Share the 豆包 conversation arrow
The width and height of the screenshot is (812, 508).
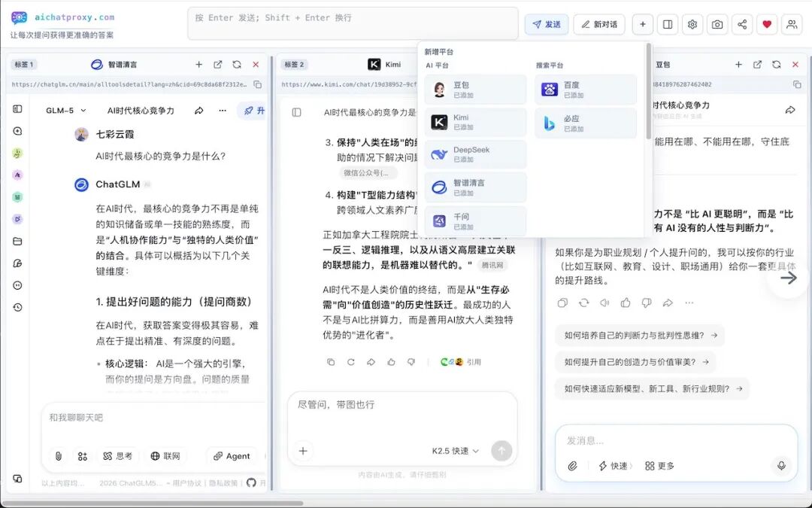[790, 110]
